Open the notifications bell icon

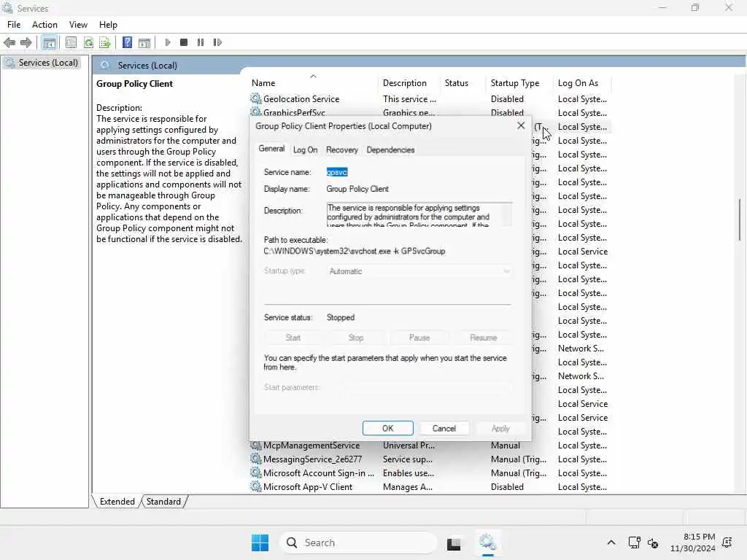[727, 542]
